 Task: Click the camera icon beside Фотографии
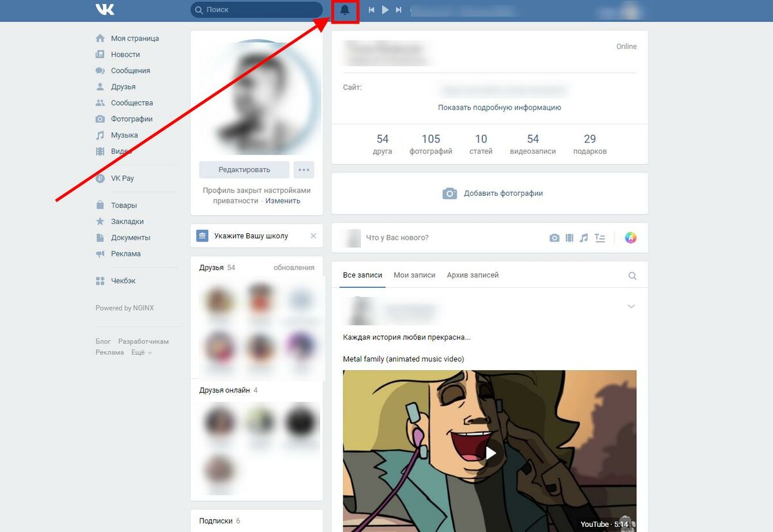pos(100,119)
